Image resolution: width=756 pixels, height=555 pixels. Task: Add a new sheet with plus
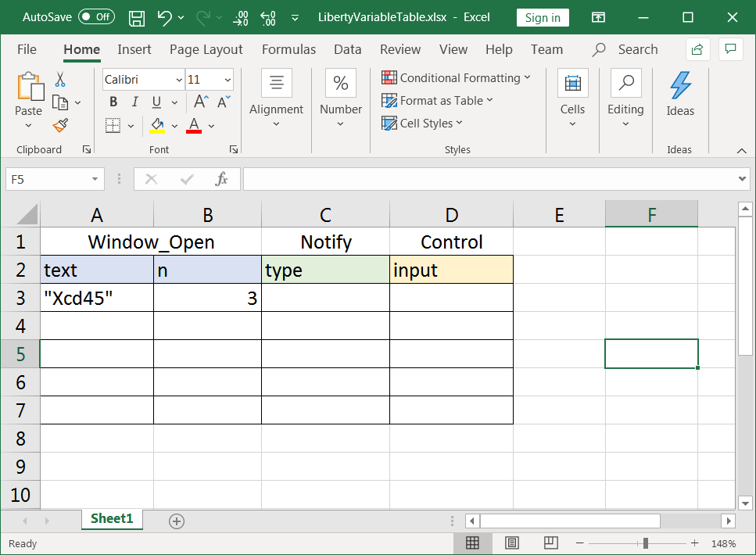point(177,521)
